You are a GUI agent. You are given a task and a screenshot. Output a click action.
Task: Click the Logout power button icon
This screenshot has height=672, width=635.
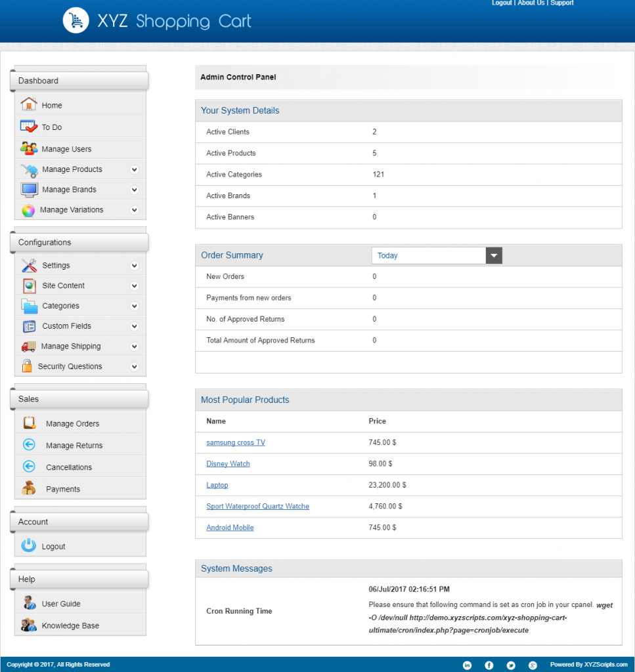[29, 545]
